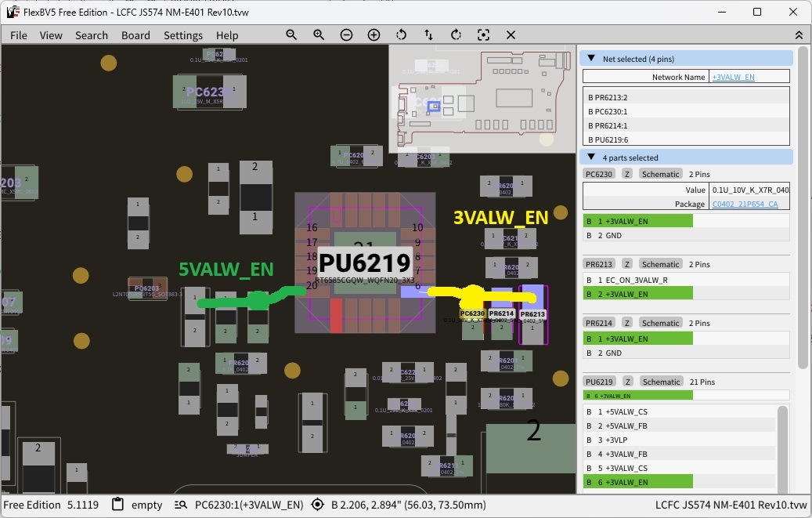Rotate the board clockwise

pyautogui.click(x=456, y=35)
